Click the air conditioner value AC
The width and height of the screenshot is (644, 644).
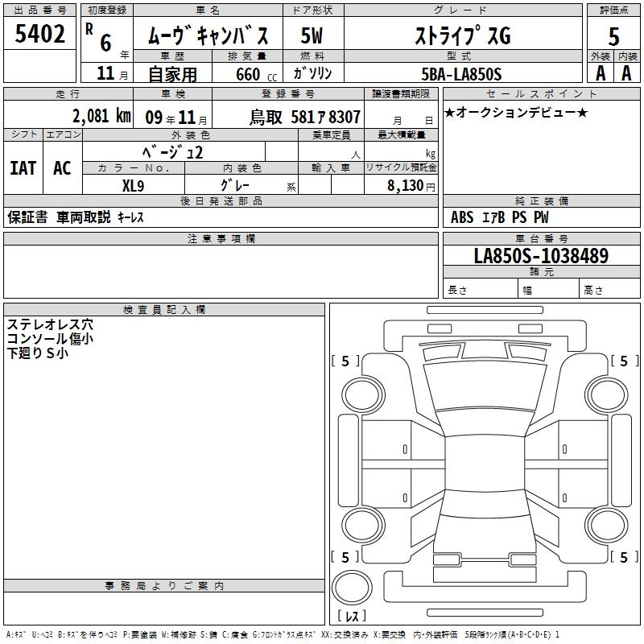pyautogui.click(x=63, y=168)
